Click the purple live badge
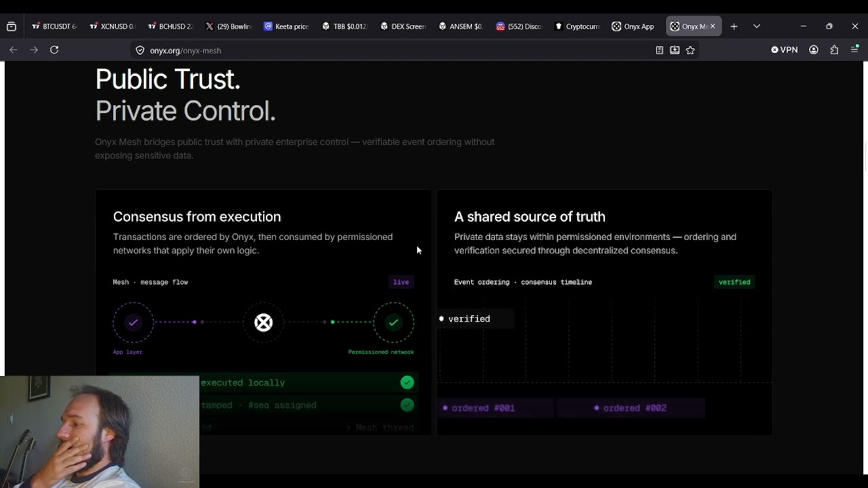The height and width of the screenshot is (488, 868). tap(401, 282)
